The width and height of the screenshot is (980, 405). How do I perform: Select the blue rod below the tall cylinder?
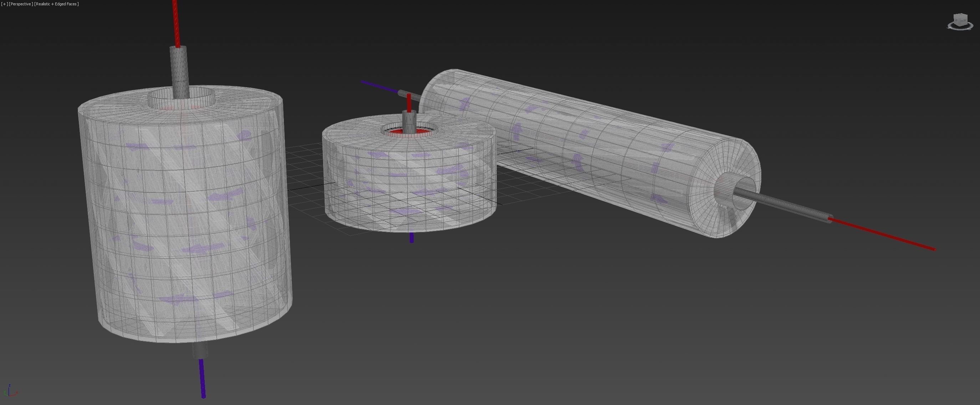pyautogui.click(x=203, y=378)
